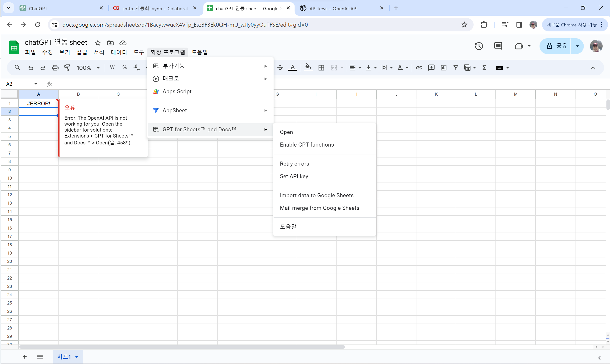Screen dimensions: 610x364
Task: Click Open in GPT submenu
Action: coord(325,132)
